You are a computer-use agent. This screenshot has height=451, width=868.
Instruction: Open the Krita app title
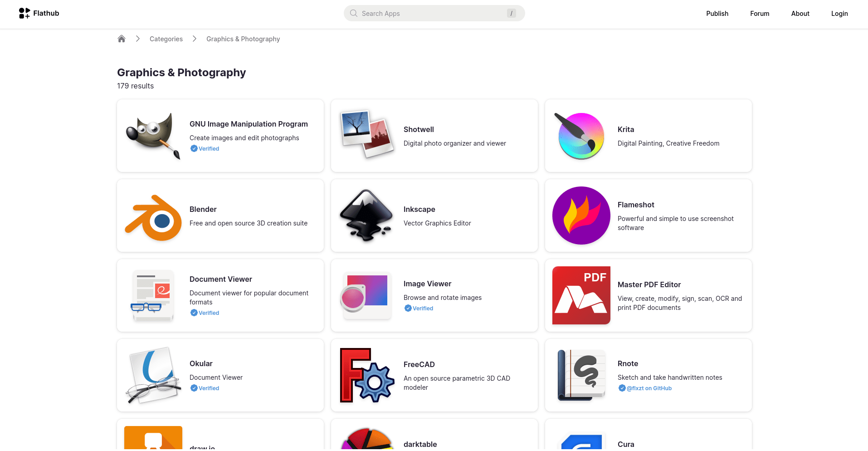pos(626,129)
